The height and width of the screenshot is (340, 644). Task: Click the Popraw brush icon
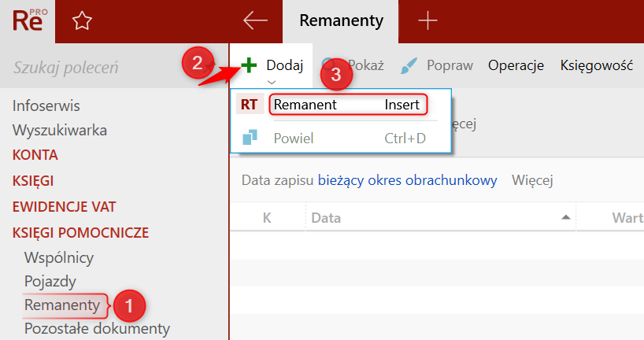tap(409, 66)
